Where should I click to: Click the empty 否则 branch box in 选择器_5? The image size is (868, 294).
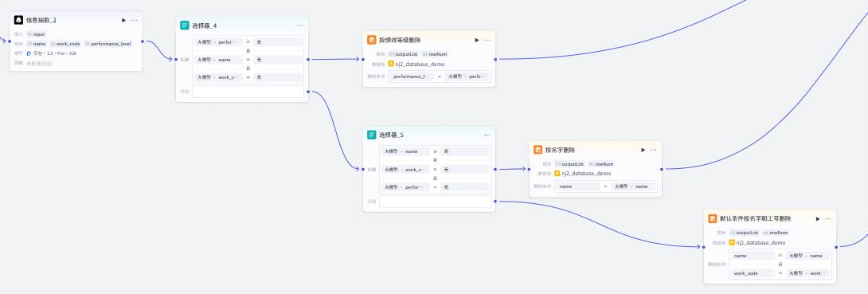pos(435,202)
